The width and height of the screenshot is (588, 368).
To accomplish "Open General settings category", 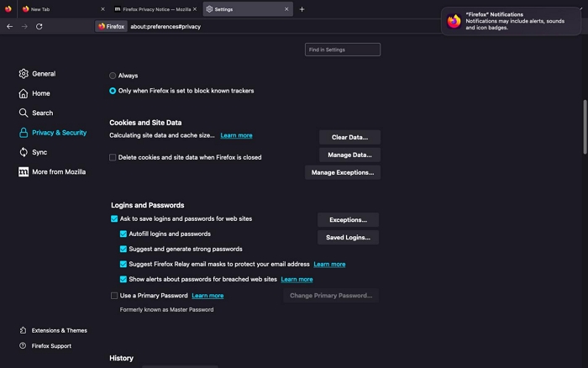I will click(44, 74).
